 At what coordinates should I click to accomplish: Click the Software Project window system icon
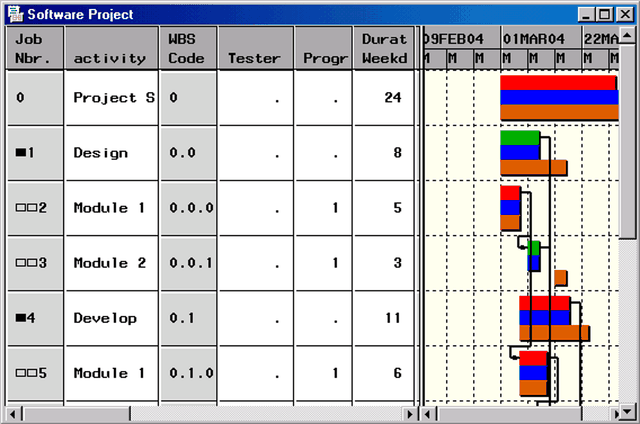[x=14, y=15]
